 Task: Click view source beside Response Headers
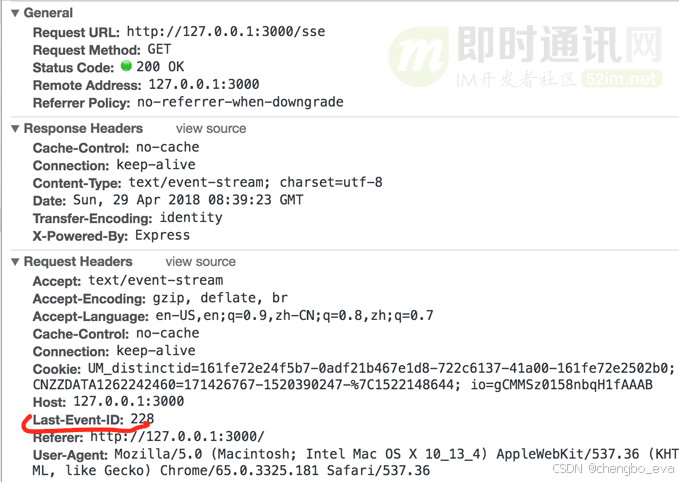point(211,129)
